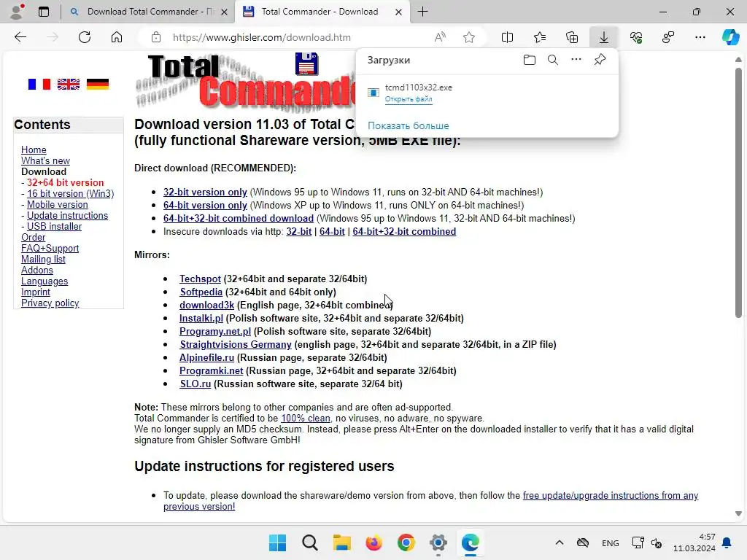The height and width of the screenshot is (560, 747).
Task: Open the Windows Start button
Action: 277,542
